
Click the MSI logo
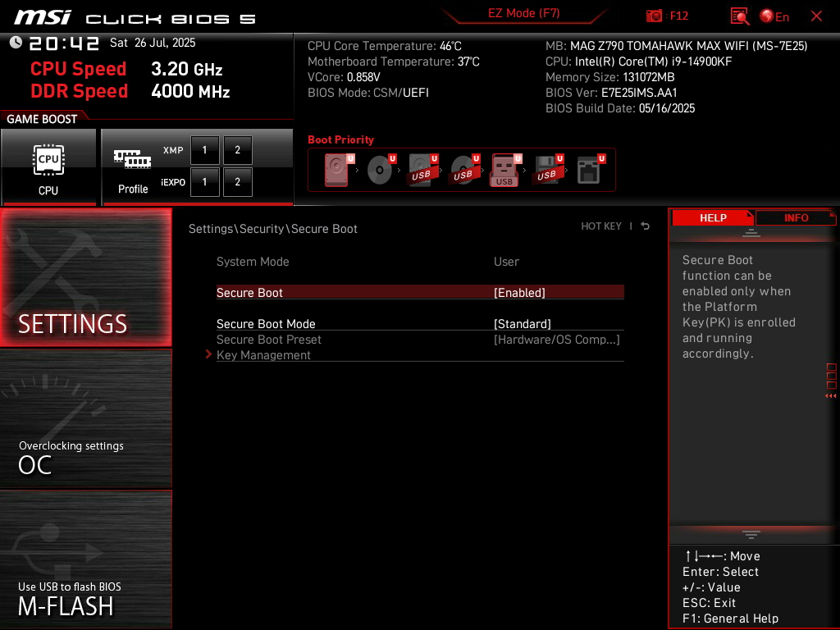tap(43, 17)
